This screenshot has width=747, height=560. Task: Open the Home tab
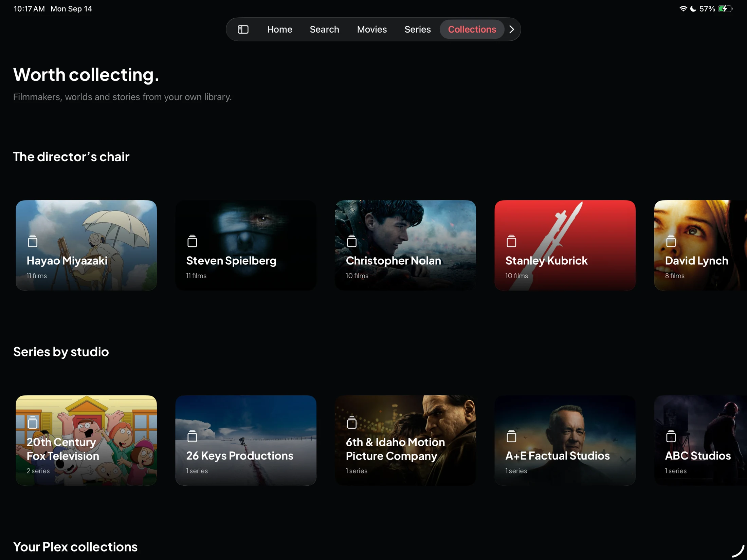pyautogui.click(x=279, y=30)
